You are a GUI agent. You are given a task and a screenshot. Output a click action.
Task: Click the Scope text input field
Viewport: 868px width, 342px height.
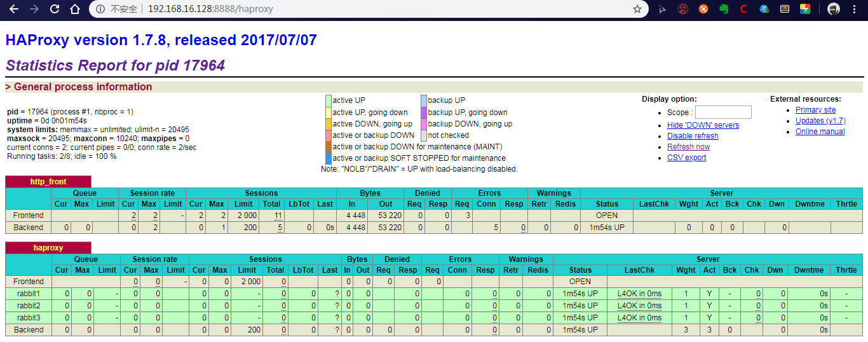coord(723,113)
